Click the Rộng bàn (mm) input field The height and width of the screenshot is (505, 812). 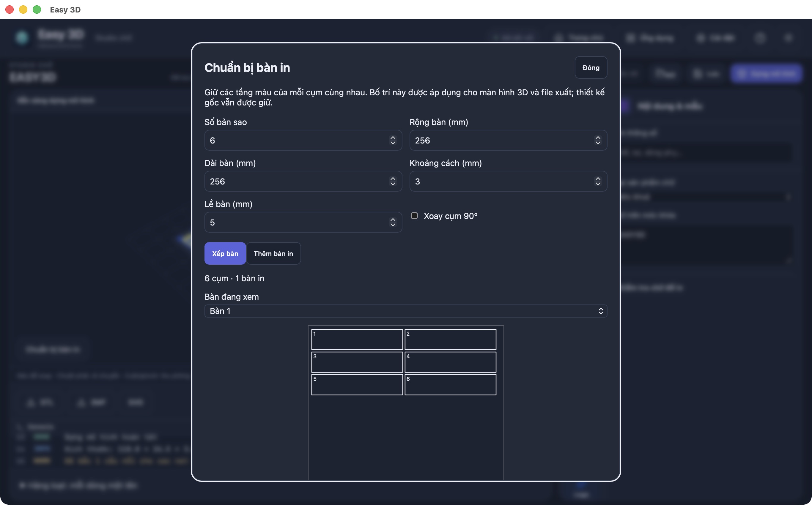(508, 140)
